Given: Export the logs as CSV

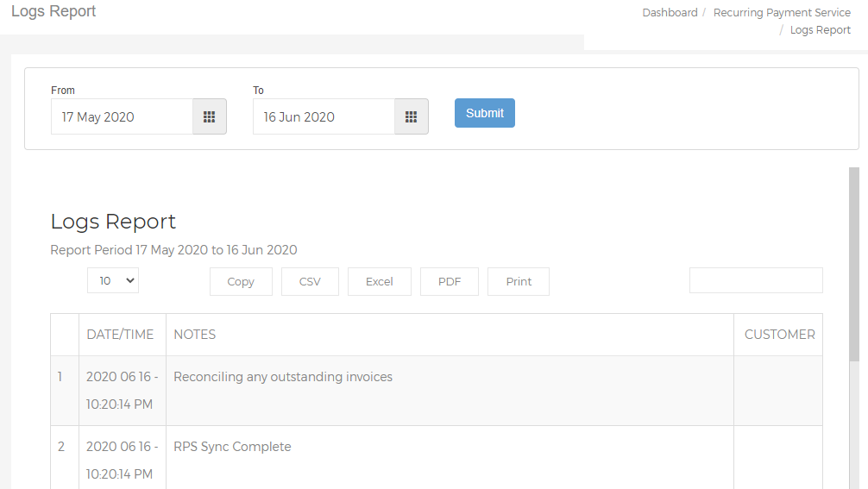Looking at the screenshot, I should (x=310, y=281).
